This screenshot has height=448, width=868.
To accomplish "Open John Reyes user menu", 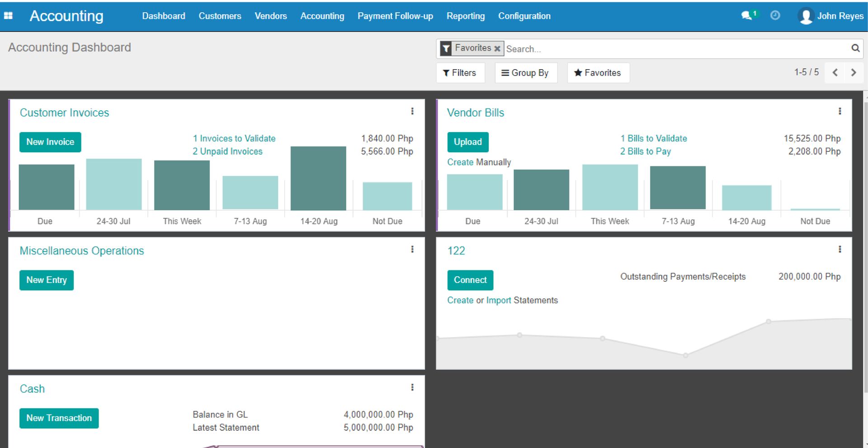I will point(831,16).
